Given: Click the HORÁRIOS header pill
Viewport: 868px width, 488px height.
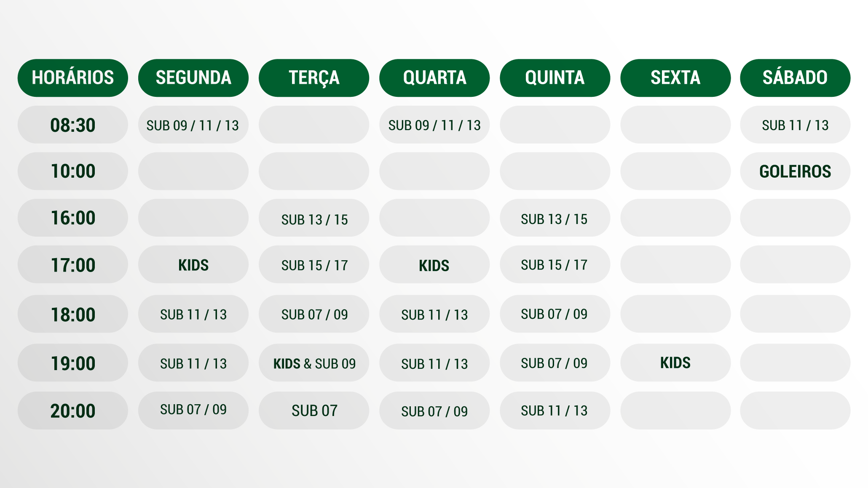Looking at the screenshot, I should click(x=72, y=78).
